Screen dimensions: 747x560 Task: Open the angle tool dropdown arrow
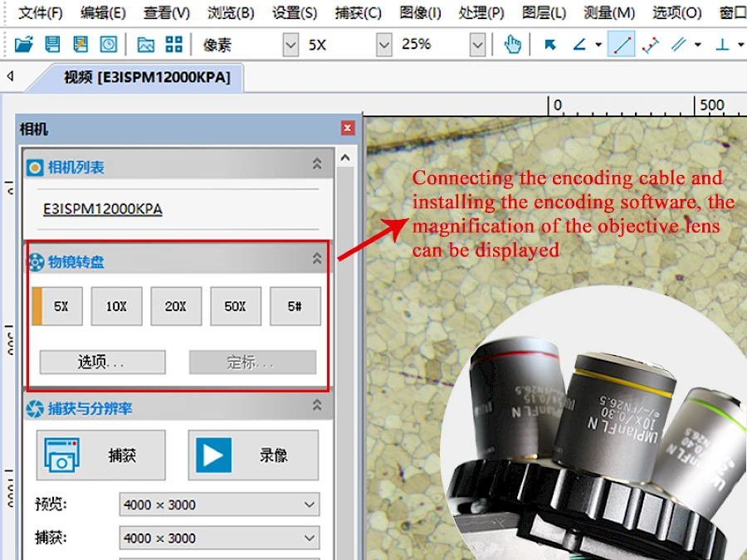598,45
